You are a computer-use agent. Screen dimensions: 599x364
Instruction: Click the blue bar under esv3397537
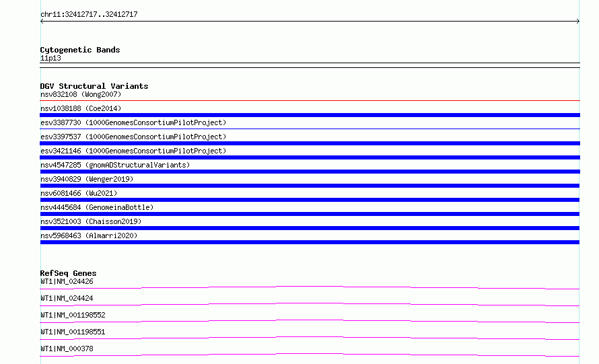click(x=310, y=143)
